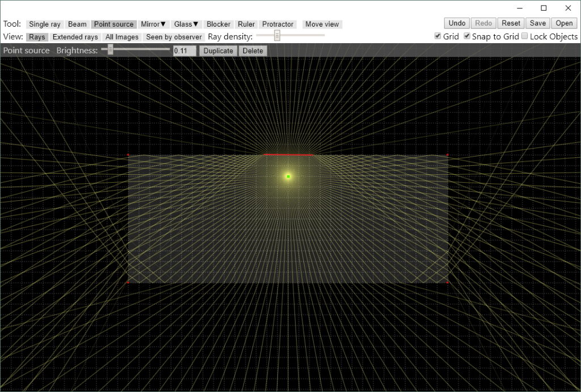Click the Ray density slider handle

click(x=277, y=36)
